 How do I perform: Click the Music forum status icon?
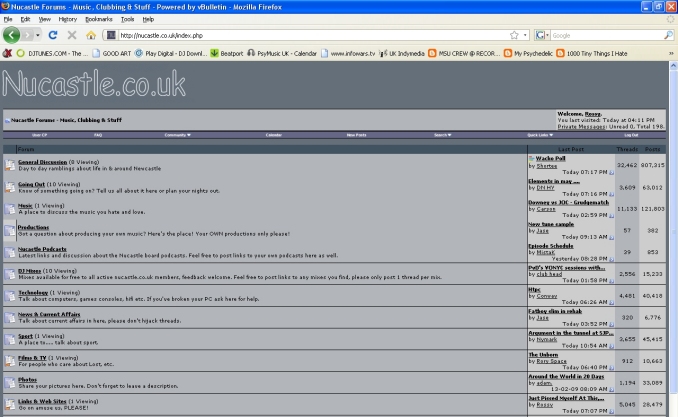point(9,208)
